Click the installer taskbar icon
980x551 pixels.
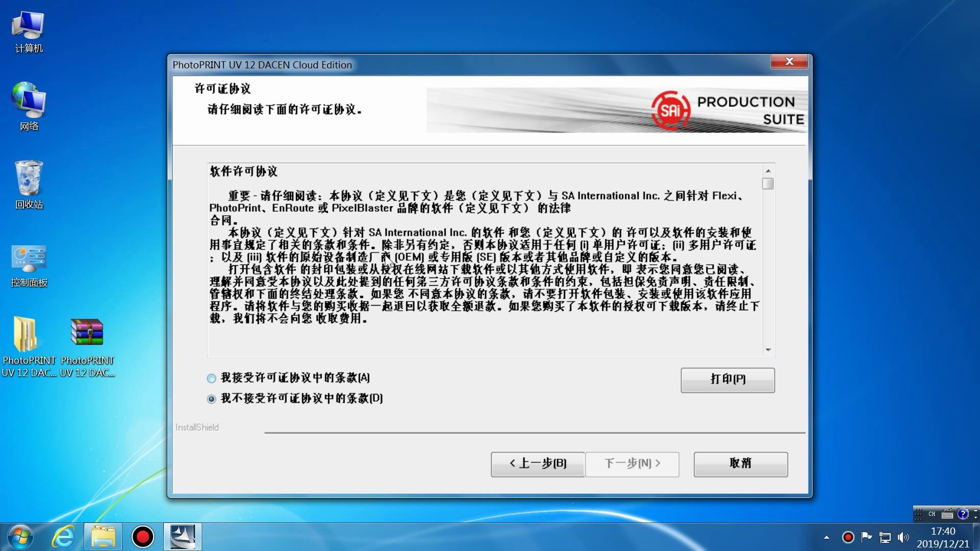pyautogui.click(x=182, y=537)
